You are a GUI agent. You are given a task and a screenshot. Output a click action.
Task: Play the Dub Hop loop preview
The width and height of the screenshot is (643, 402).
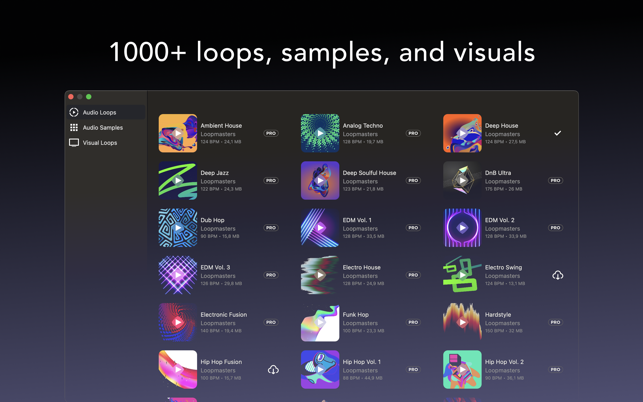(178, 228)
